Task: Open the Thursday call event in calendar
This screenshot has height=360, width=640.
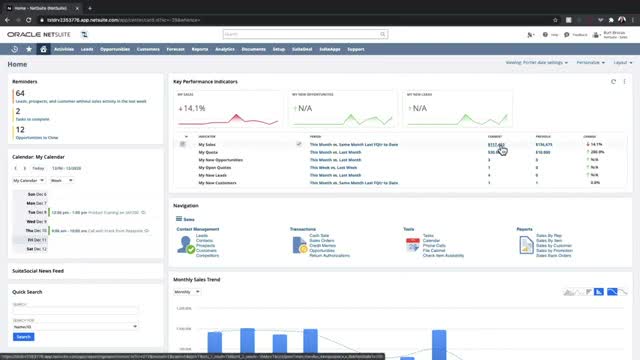Action: (x=100, y=231)
